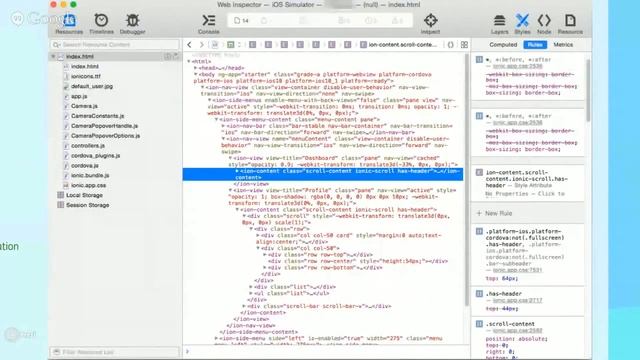The height and width of the screenshot is (360, 640).
Task: Click the curly braces pretty-print icon
Action: point(450,44)
